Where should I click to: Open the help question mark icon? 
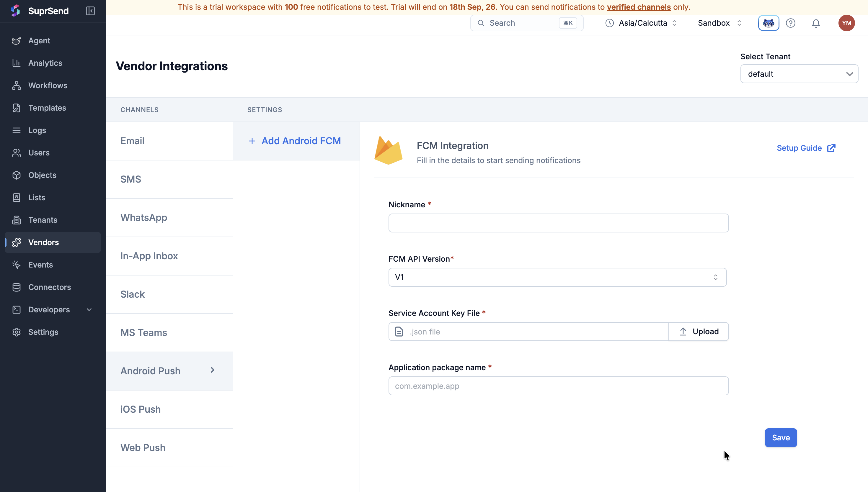[791, 23]
